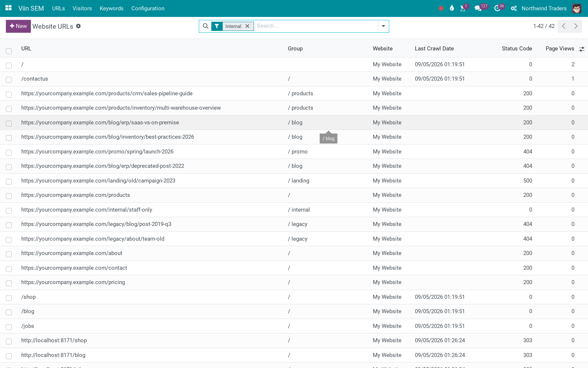Select the deprecated-post-2022 row checkbox
The width and height of the screenshot is (588, 368).
coord(9,167)
